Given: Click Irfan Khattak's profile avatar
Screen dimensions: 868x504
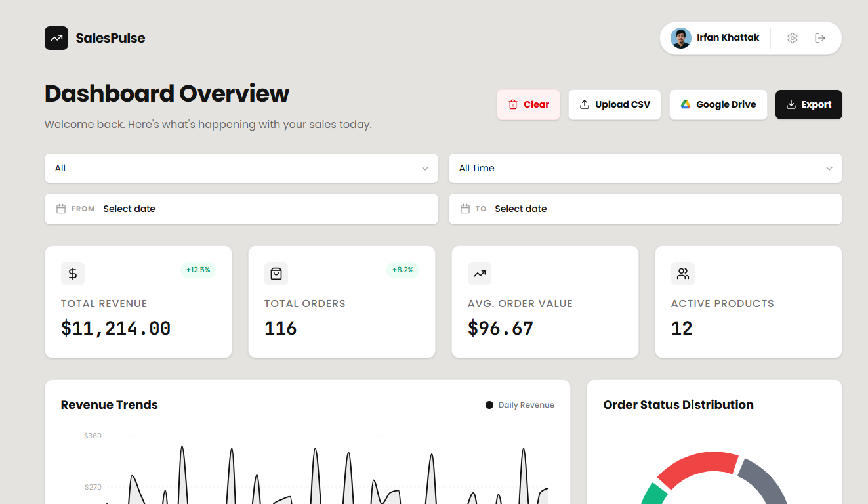Looking at the screenshot, I should point(681,38).
